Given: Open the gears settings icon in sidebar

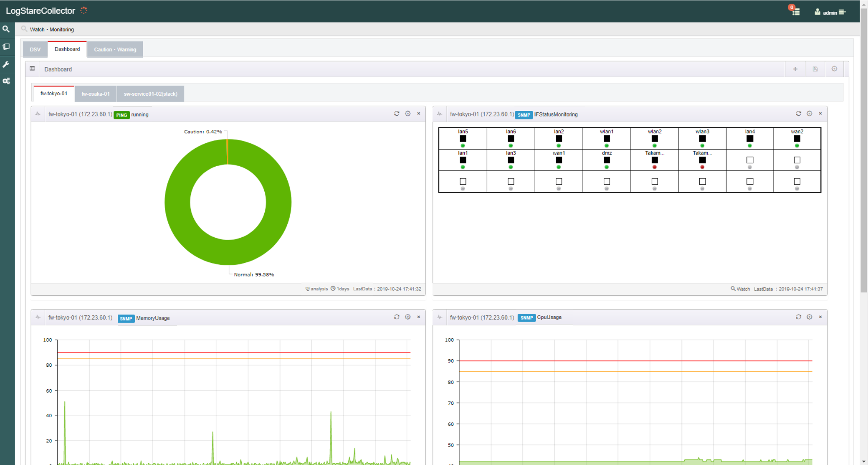Looking at the screenshot, I should pyautogui.click(x=6, y=81).
